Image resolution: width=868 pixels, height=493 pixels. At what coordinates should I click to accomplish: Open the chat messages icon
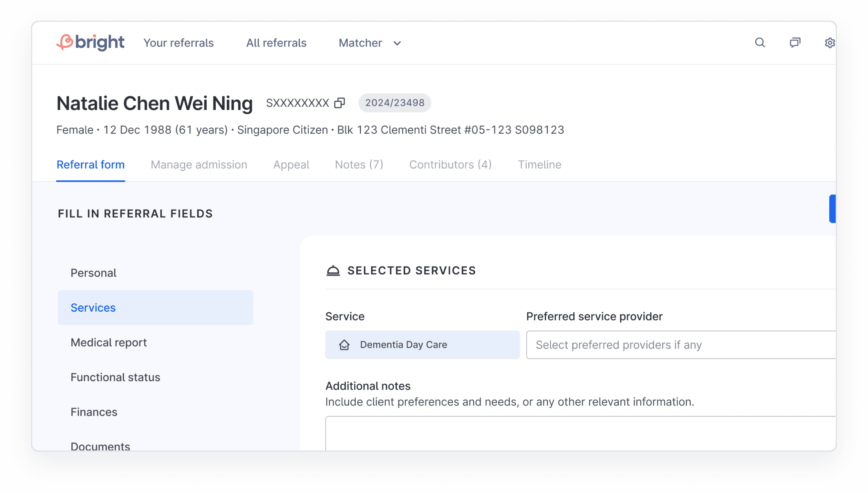[795, 43]
